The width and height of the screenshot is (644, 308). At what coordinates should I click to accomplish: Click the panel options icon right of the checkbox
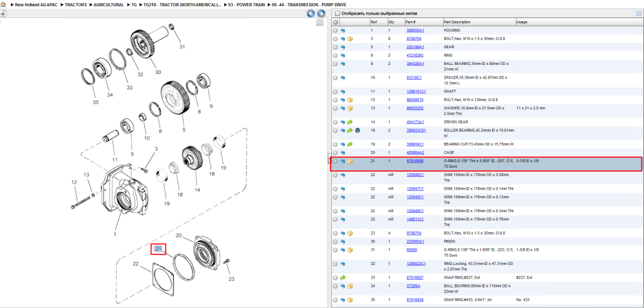point(638,14)
